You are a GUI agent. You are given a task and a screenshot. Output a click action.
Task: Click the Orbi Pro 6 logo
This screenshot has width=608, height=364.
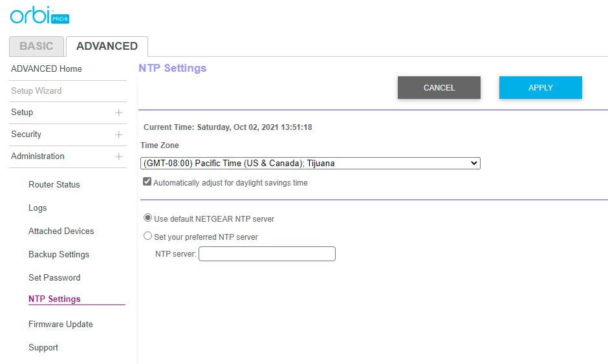click(39, 16)
